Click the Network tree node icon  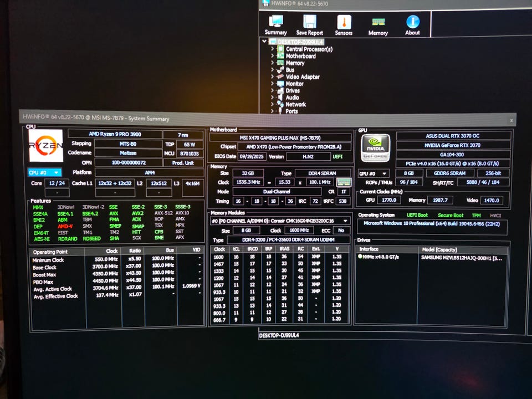click(x=280, y=104)
